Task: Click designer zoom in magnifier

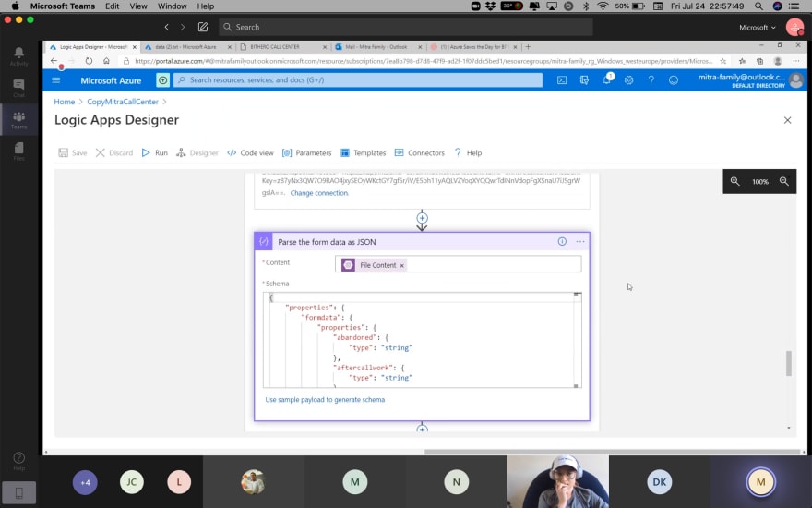Action: point(734,181)
